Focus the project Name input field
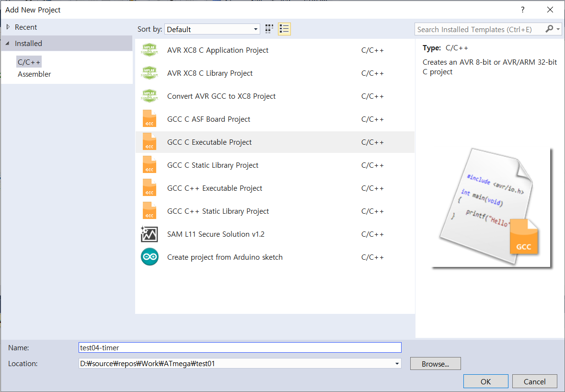 click(240, 348)
